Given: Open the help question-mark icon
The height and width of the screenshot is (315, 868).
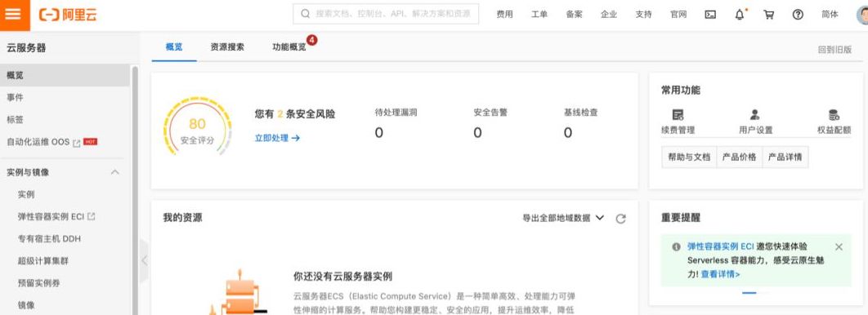Looking at the screenshot, I should [x=798, y=15].
